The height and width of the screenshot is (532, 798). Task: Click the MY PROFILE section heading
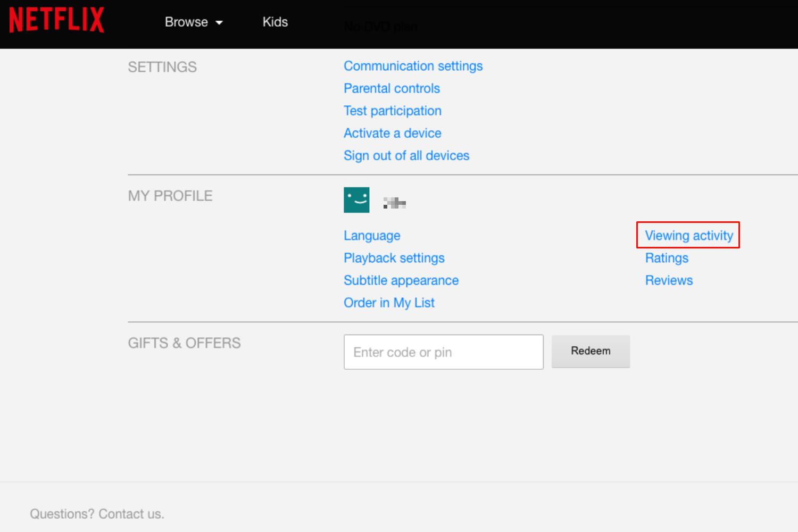pyautogui.click(x=170, y=196)
